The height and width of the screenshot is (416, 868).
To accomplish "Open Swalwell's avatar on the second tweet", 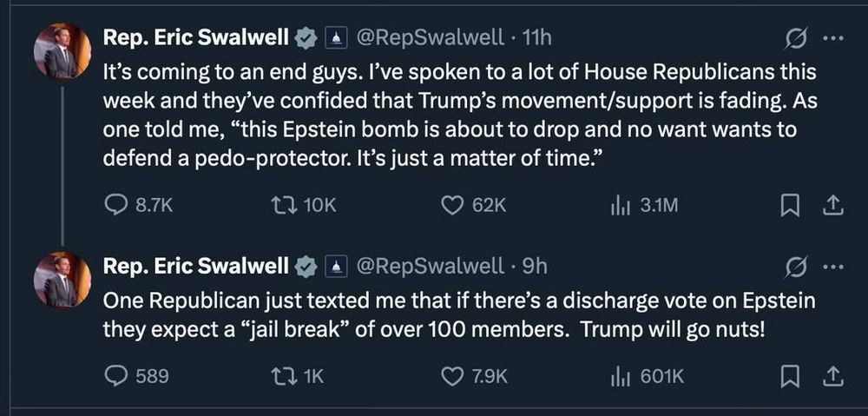I will (x=62, y=280).
